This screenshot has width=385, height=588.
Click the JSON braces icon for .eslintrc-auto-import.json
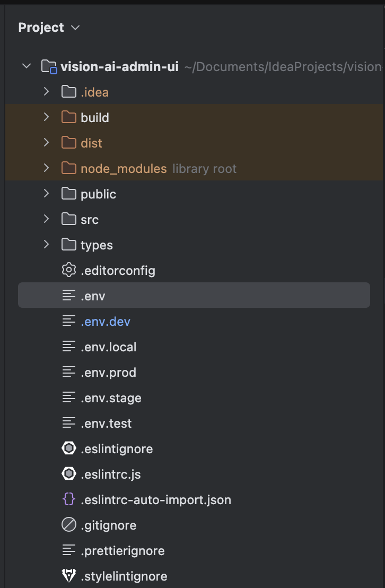pos(69,500)
